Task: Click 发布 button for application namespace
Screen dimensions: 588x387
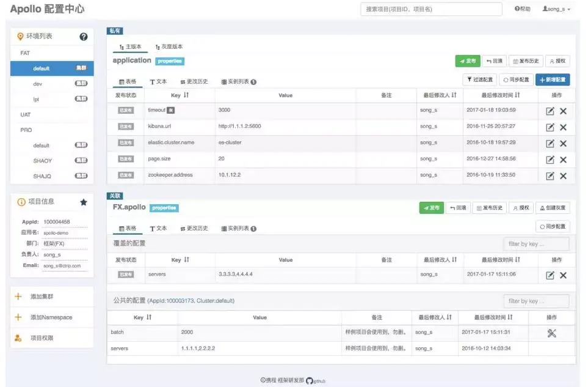Action: [468, 61]
